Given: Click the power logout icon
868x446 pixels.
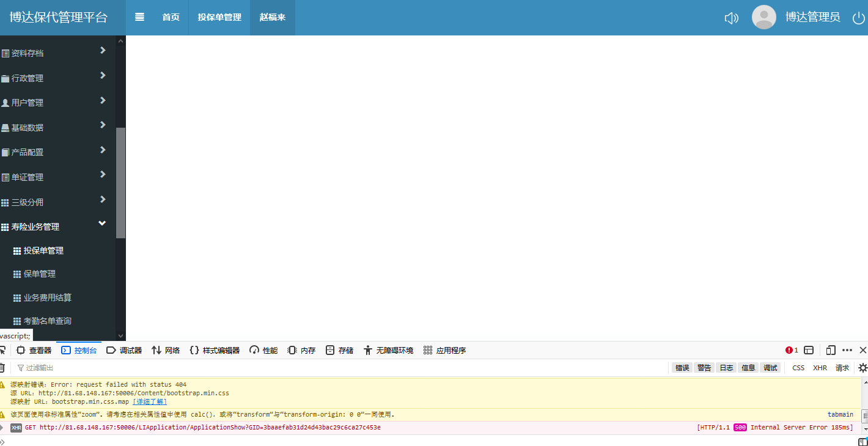Looking at the screenshot, I should pos(858,18).
